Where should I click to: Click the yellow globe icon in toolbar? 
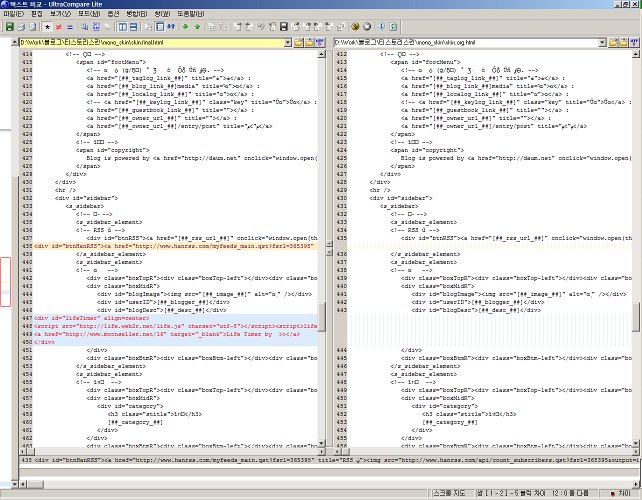355,27
